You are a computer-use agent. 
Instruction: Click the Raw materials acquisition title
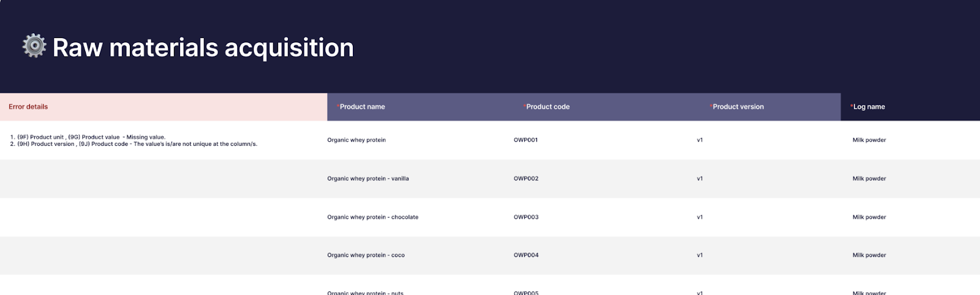pyautogui.click(x=203, y=48)
